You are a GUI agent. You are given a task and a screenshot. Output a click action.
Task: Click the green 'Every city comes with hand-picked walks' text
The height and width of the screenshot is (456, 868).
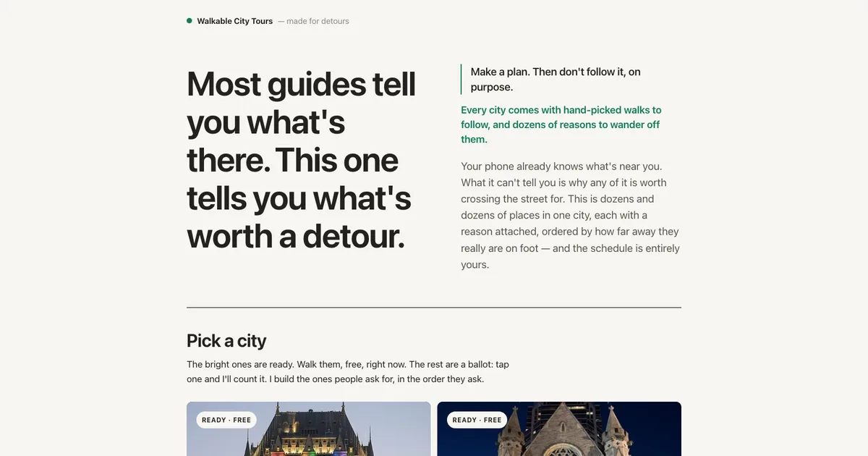(561, 124)
